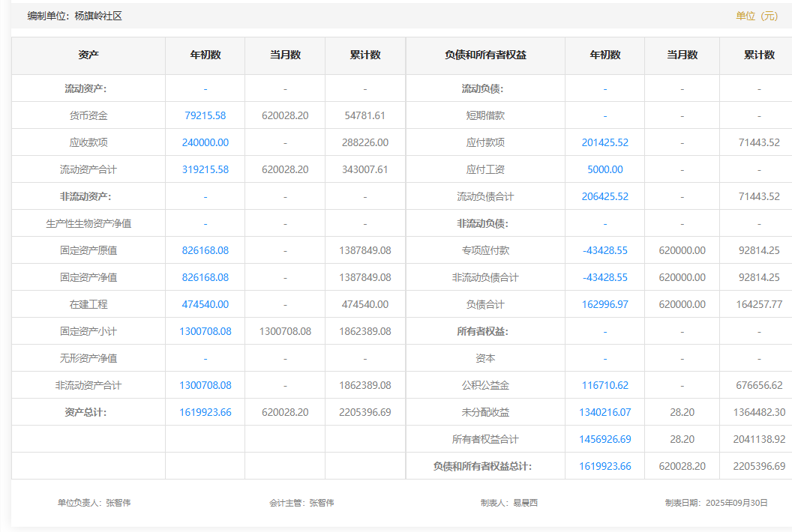Click 专项应付款 opening balance link
The width and height of the screenshot is (792, 532).
coord(604,250)
